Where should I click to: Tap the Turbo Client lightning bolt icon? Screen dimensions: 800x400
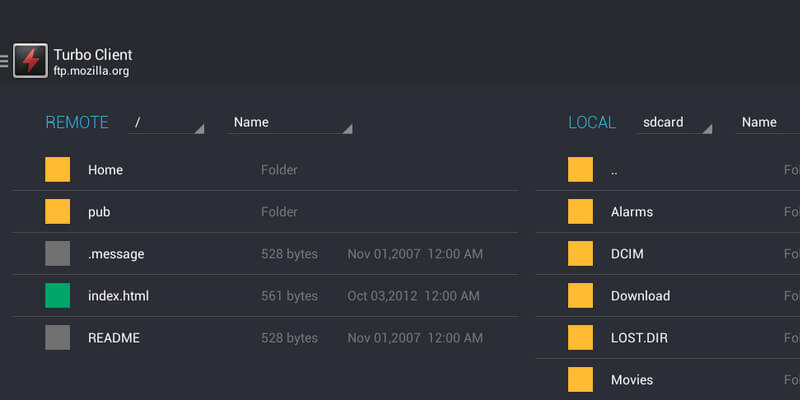coord(31,60)
